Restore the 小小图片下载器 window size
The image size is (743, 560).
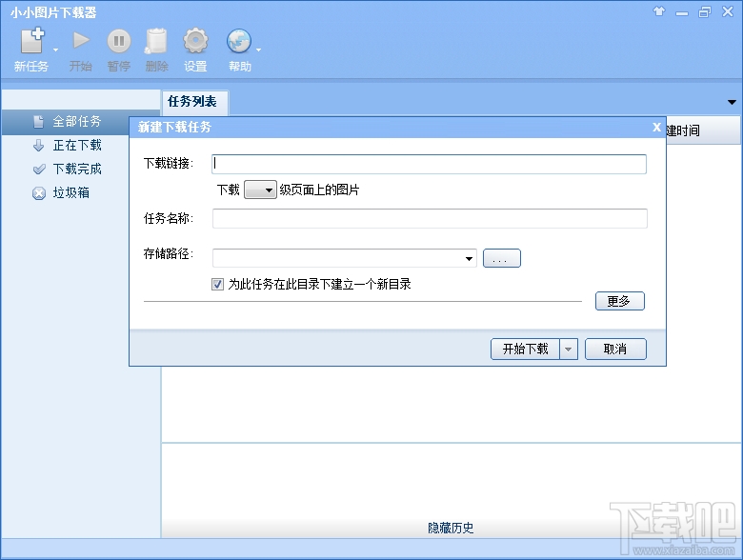[705, 11]
